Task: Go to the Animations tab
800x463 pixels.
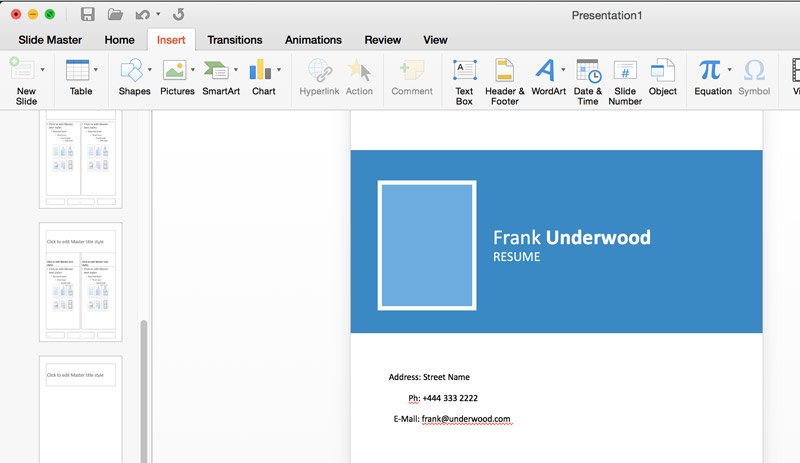Action: [x=313, y=40]
